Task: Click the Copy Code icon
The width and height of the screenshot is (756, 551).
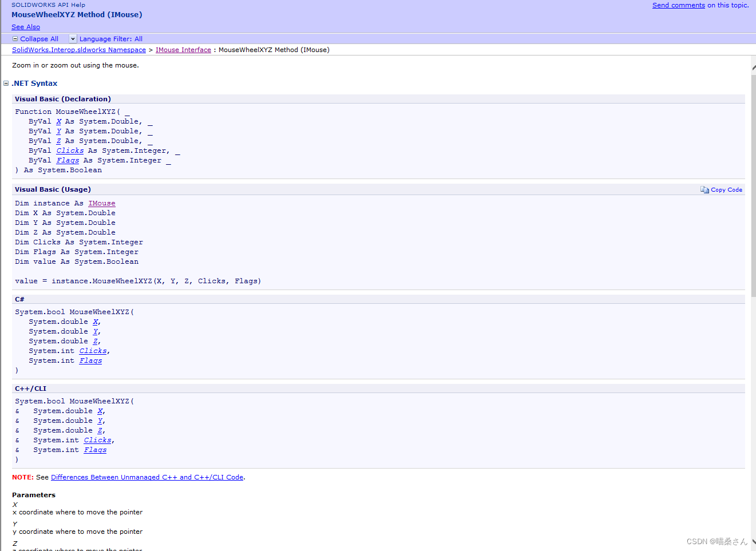Action: point(704,190)
